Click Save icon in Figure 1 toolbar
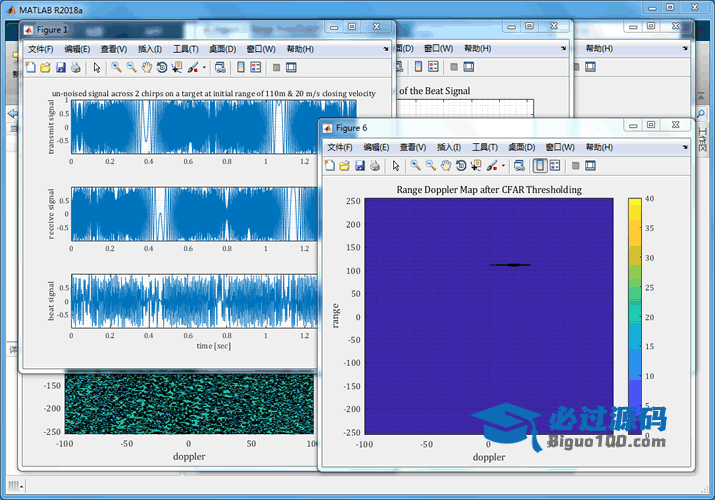715x500 pixels. (x=61, y=67)
